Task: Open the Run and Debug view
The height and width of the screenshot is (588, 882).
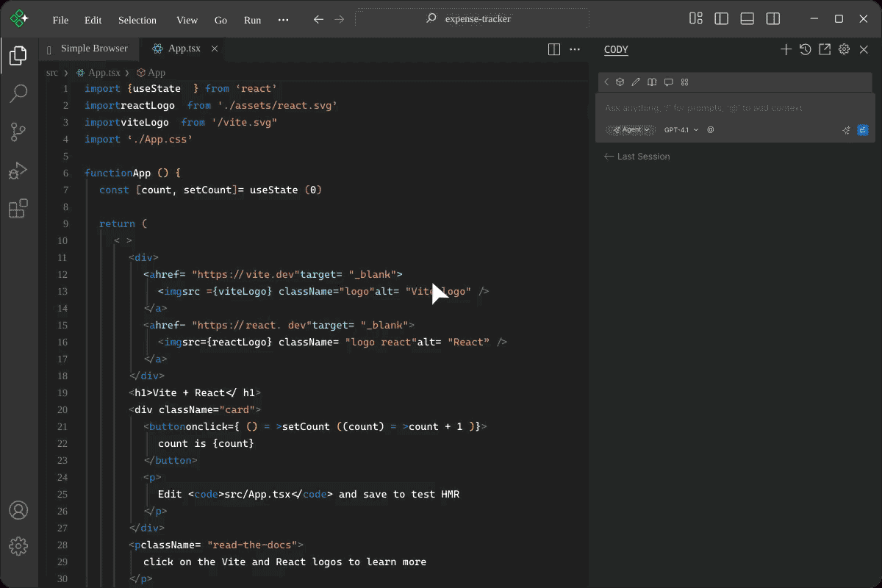Action: pyautogui.click(x=18, y=171)
